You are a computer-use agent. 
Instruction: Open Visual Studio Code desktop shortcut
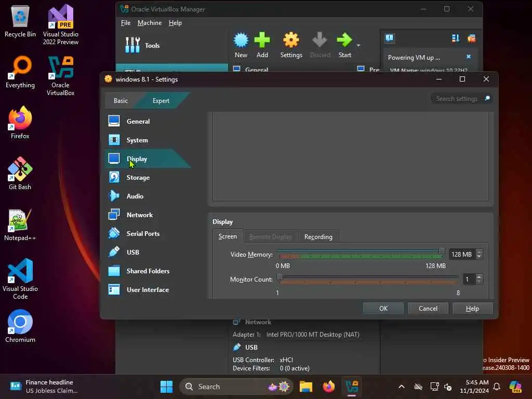point(20,279)
